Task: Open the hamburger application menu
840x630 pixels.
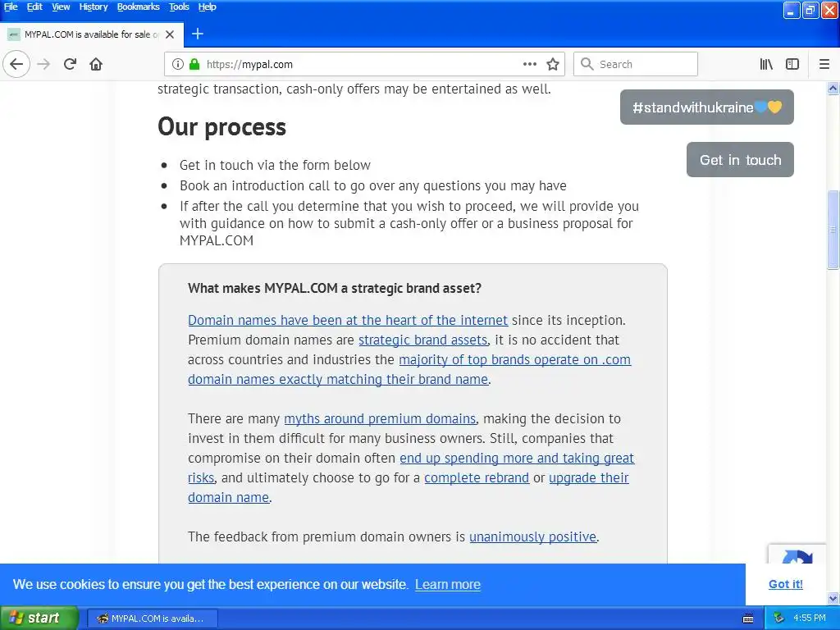Action: (x=824, y=64)
